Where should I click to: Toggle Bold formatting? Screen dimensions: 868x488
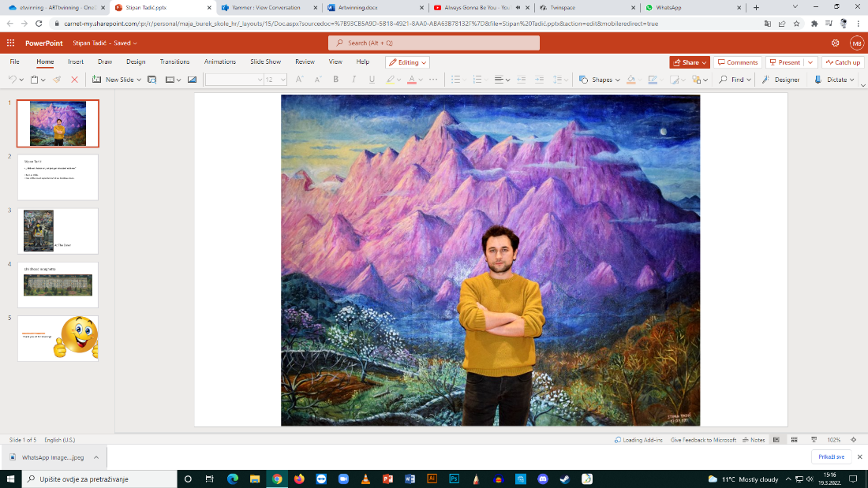click(x=335, y=80)
